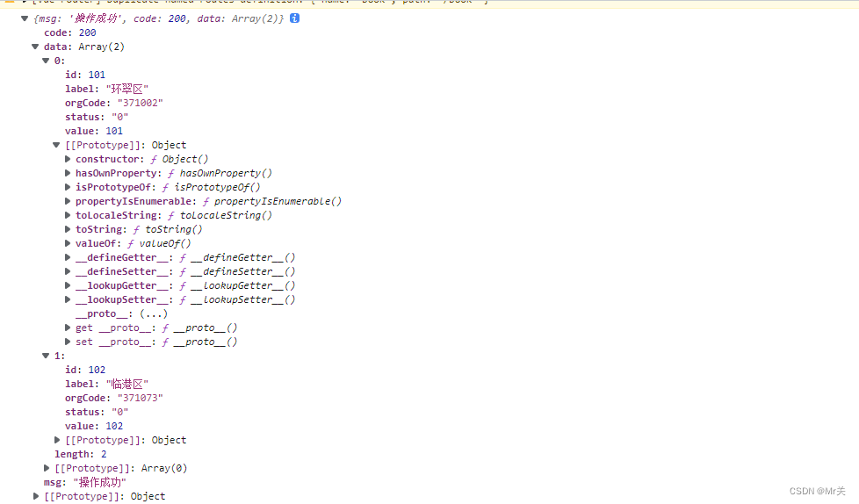
Task: Select status "0" under item 0
Action: tap(97, 118)
